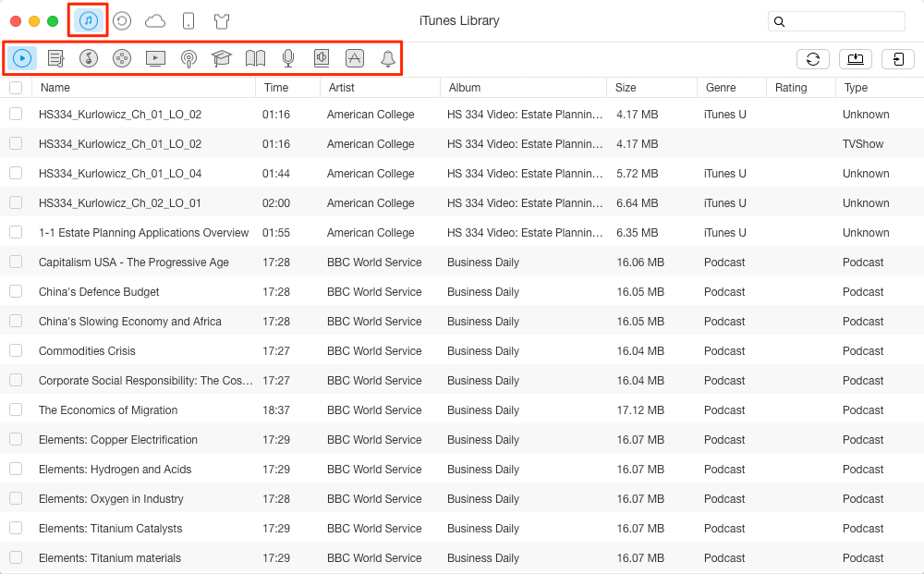Show the voice memos microphone category

[288, 58]
